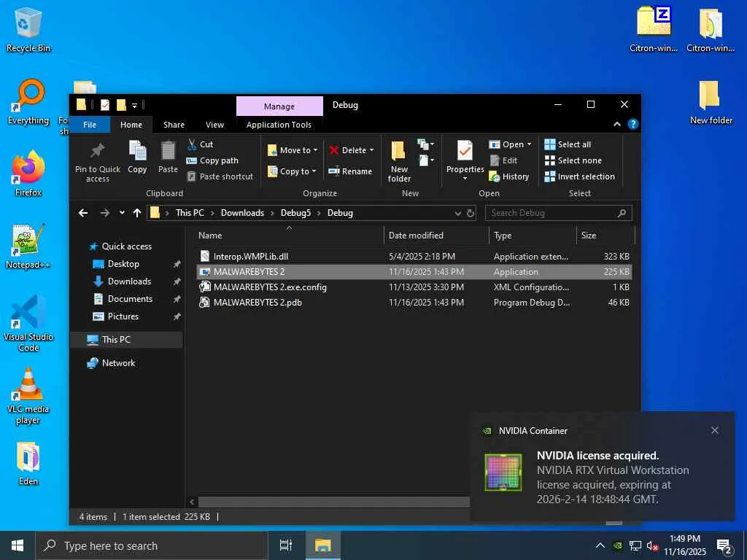Click Edit in Open group
This screenshot has width=747, height=560.
click(x=503, y=160)
